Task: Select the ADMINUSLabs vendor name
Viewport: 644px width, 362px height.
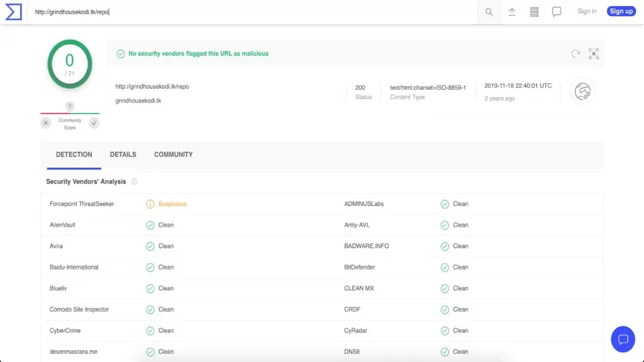Action: click(364, 204)
